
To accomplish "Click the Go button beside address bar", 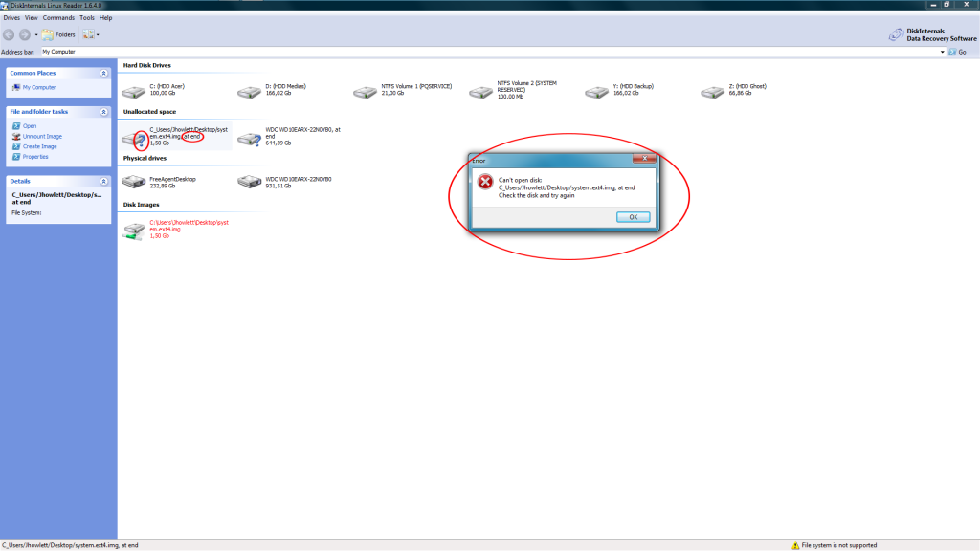I will point(957,52).
